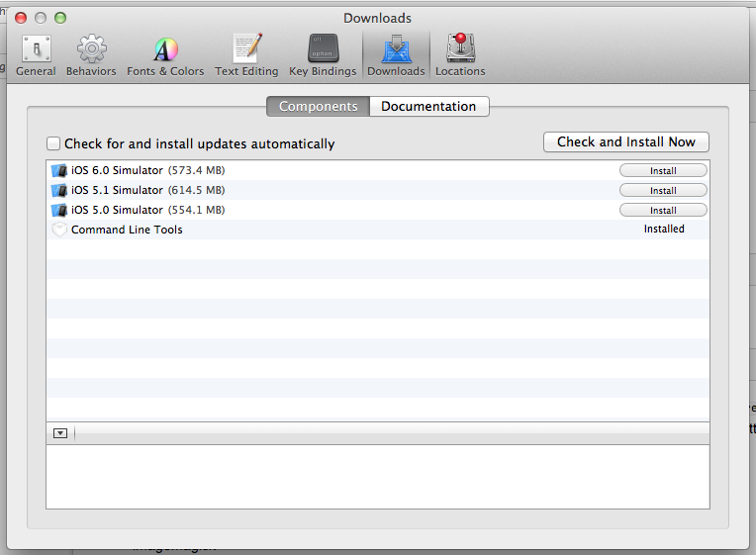Image resolution: width=756 pixels, height=555 pixels.
Task: Click the Installed status text
Action: (x=664, y=229)
